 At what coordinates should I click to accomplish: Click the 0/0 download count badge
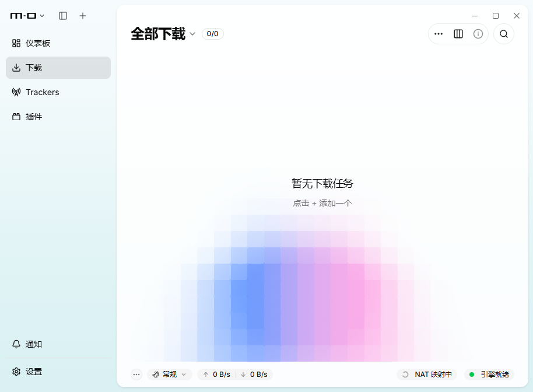(x=212, y=34)
